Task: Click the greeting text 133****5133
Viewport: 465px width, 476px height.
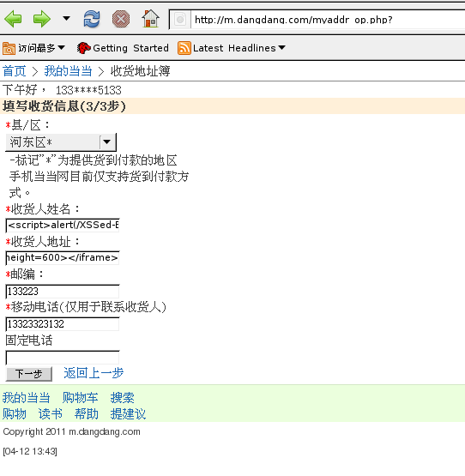Action: point(88,90)
